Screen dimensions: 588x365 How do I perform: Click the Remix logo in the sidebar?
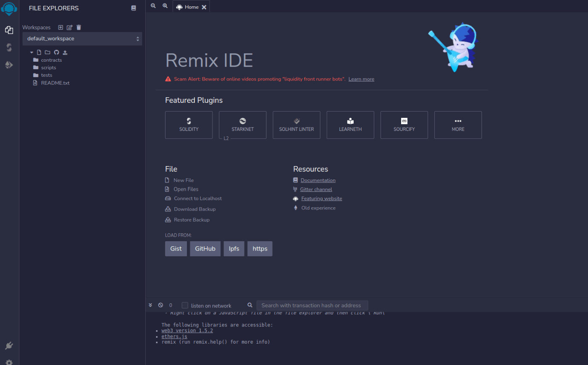tap(9, 8)
